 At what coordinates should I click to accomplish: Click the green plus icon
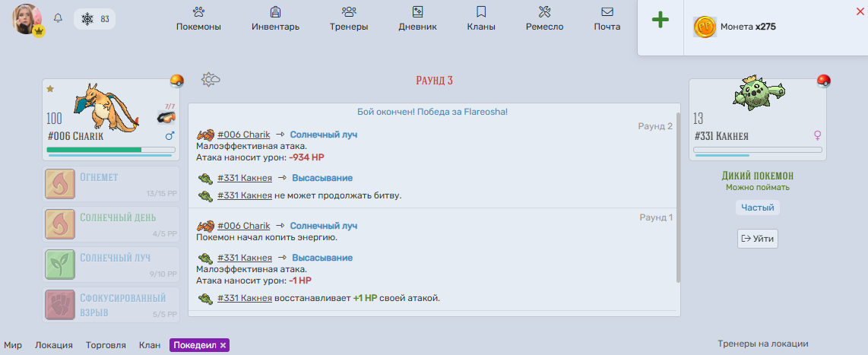(660, 21)
